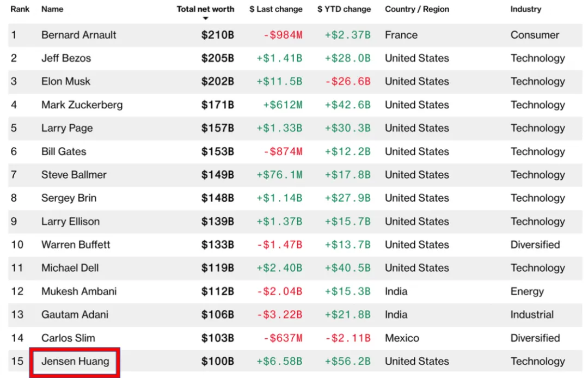Open Jeff Bezos's profile link
588x378 pixels.
[x=66, y=58]
